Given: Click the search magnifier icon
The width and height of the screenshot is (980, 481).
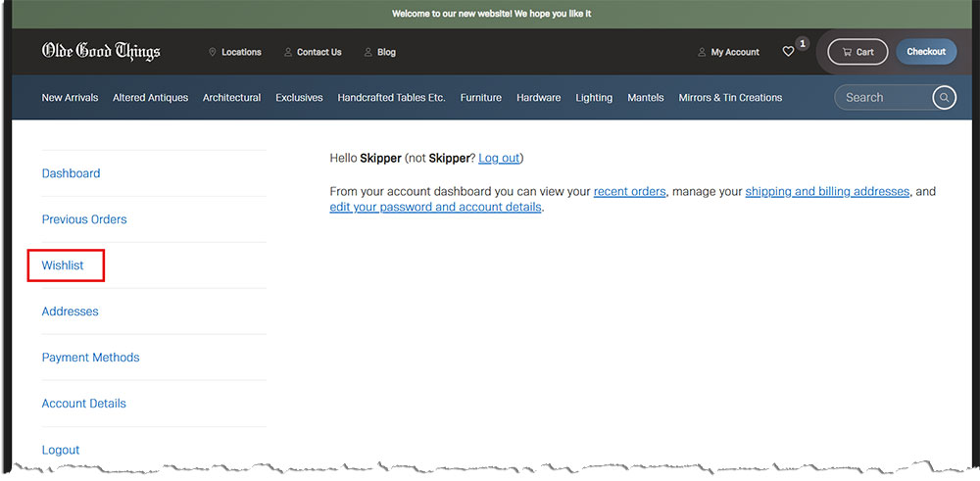Looking at the screenshot, I should [945, 97].
